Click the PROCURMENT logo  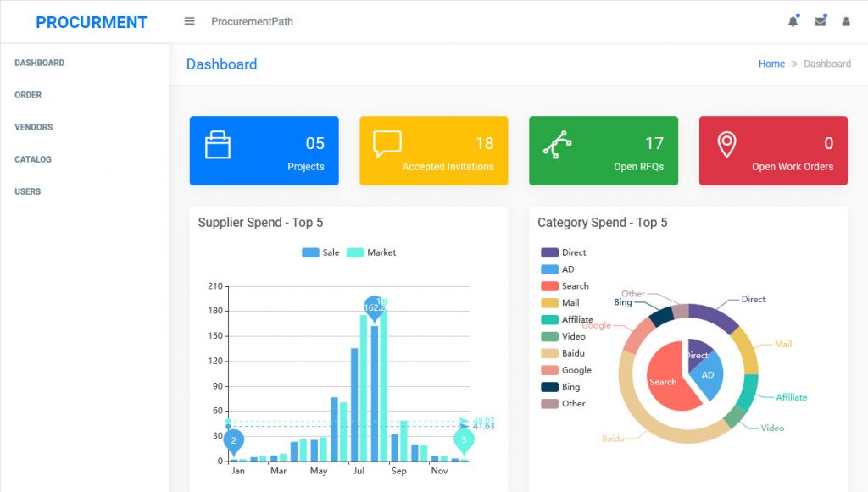92,21
